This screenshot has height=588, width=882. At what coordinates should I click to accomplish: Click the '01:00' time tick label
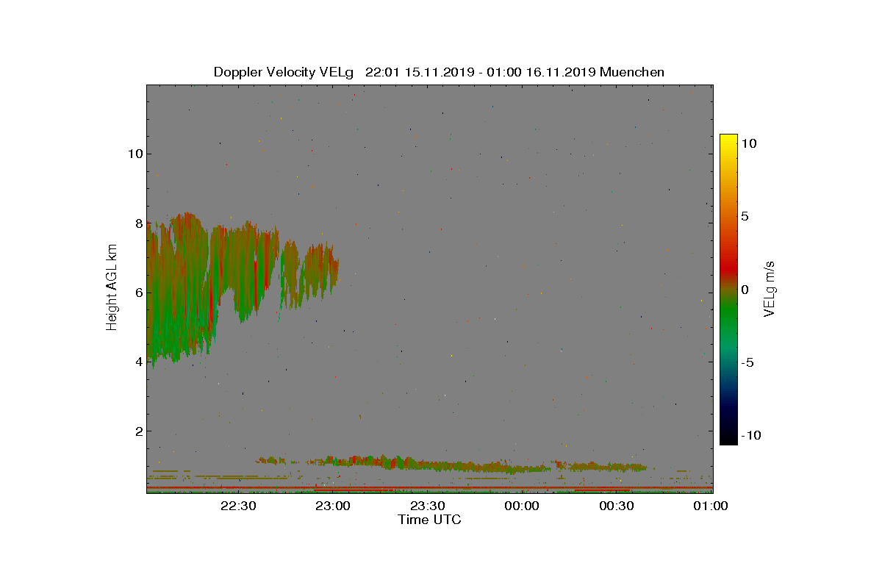pyautogui.click(x=711, y=506)
